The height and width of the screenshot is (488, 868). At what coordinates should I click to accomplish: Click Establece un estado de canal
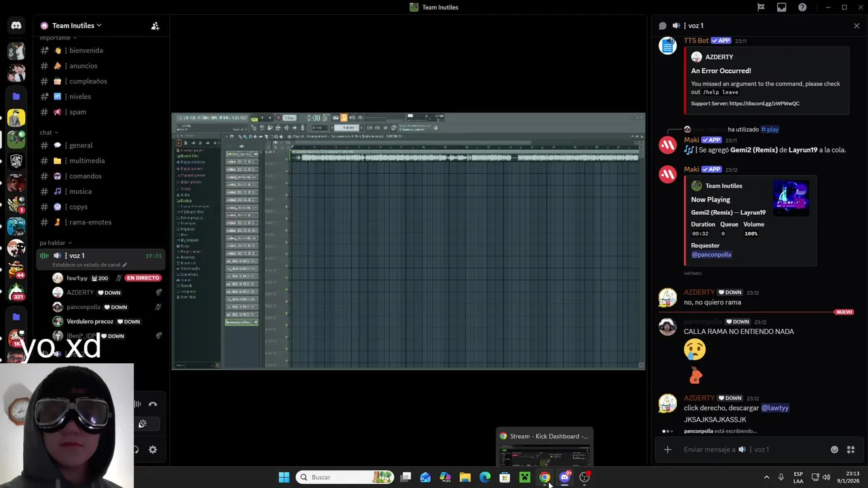pos(89,265)
